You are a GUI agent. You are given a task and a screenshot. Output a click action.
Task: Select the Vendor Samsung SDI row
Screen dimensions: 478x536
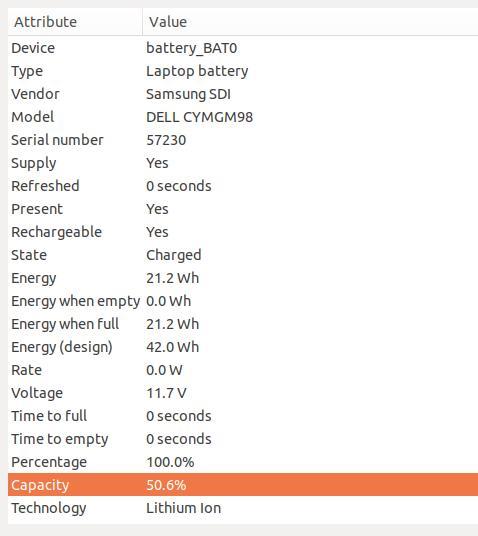(x=243, y=94)
